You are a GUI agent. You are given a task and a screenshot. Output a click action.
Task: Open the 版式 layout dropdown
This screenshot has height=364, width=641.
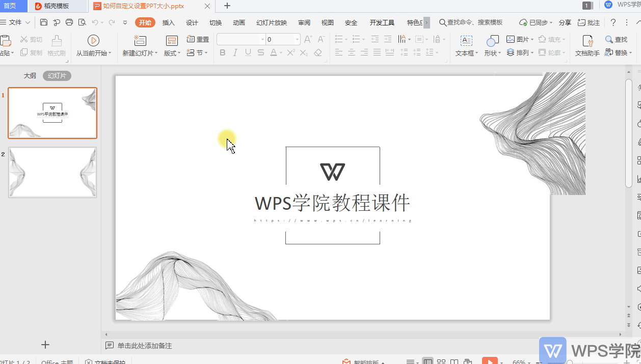[172, 46]
